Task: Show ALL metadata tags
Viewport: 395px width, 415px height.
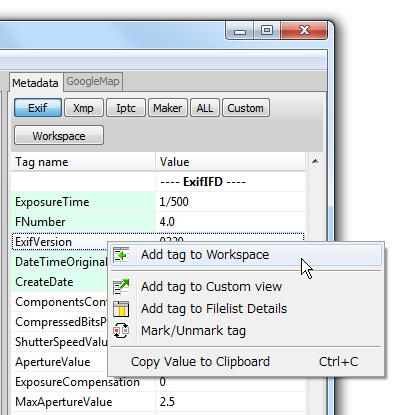Action: pos(205,108)
